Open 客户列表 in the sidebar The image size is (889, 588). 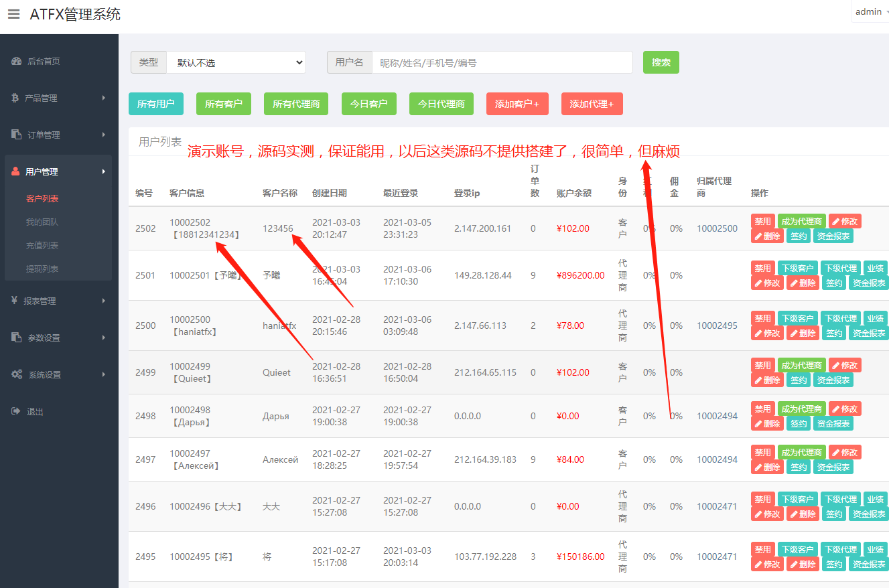click(x=42, y=198)
